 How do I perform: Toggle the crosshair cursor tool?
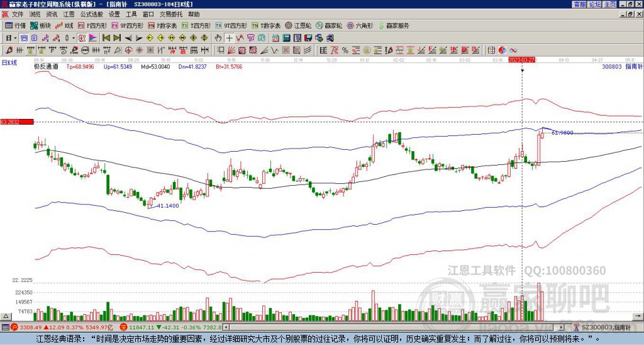[229, 38]
